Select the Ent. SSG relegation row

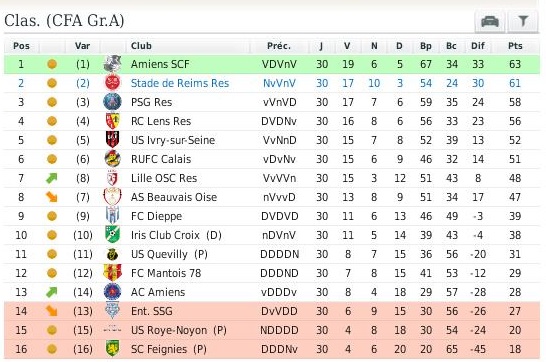(272, 311)
